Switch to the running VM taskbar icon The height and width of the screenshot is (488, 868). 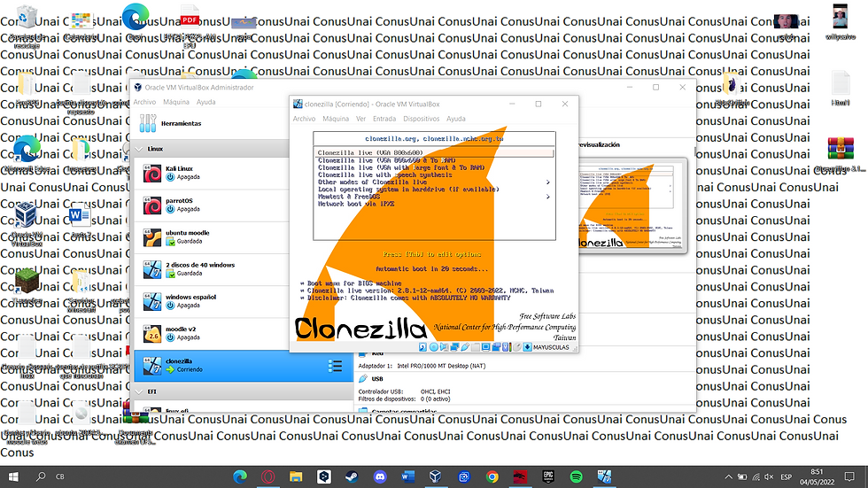coord(604,476)
